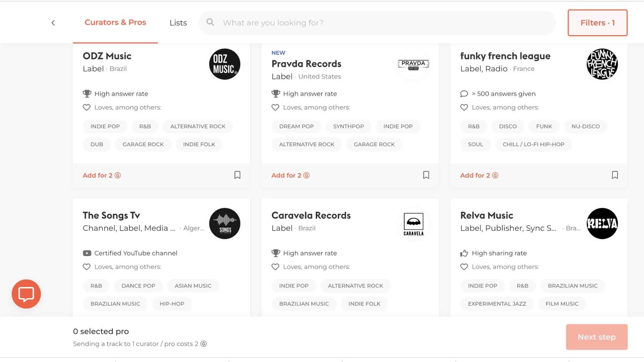644x362 pixels.
Task: Click the search magnifier icon
Action: [x=210, y=22]
